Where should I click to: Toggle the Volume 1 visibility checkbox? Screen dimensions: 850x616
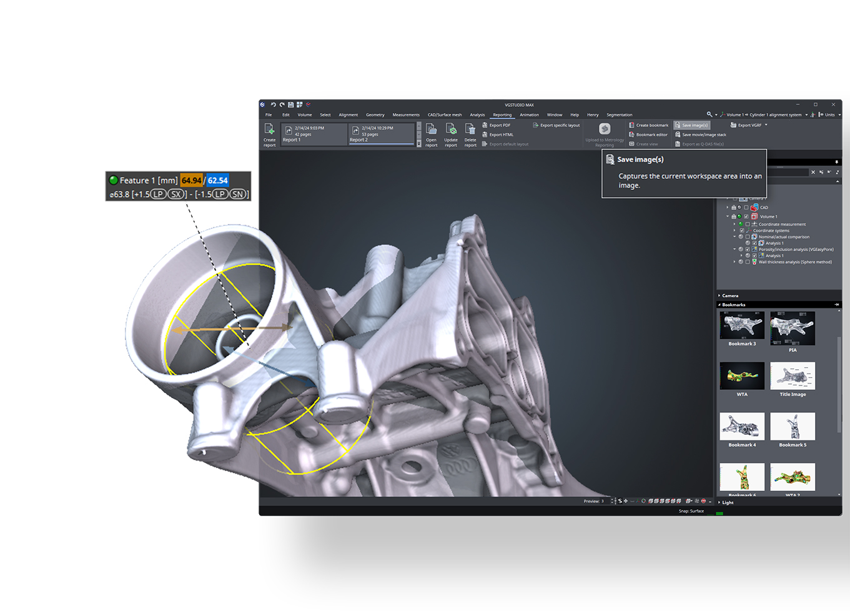click(x=746, y=217)
